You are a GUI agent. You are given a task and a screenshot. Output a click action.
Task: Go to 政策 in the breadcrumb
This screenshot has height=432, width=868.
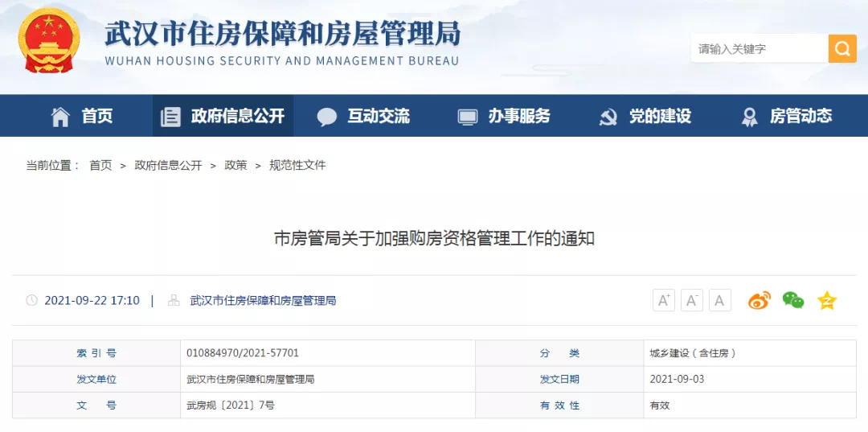click(x=235, y=165)
